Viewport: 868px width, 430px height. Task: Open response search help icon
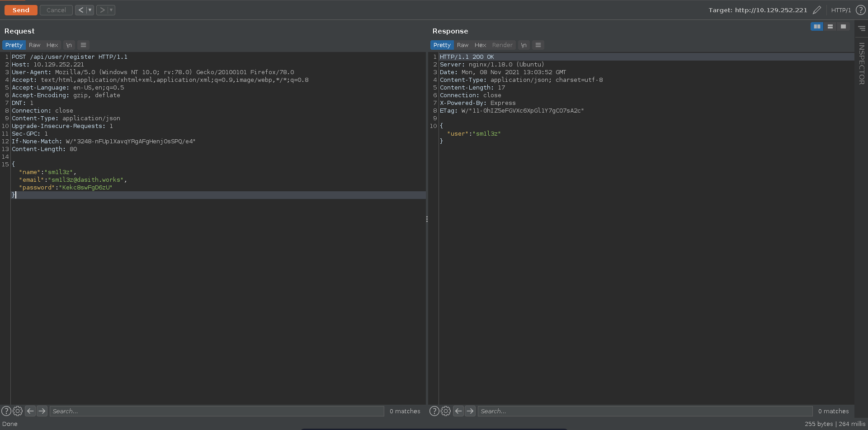[x=434, y=411]
